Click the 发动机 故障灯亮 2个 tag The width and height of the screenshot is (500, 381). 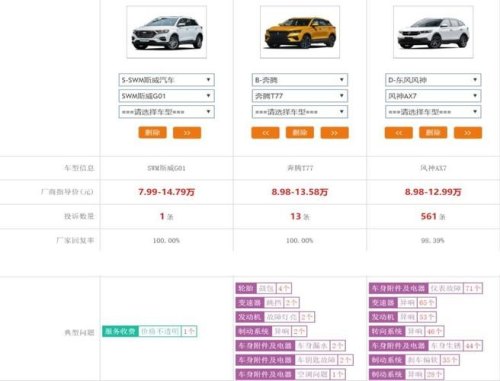[x=275, y=317]
